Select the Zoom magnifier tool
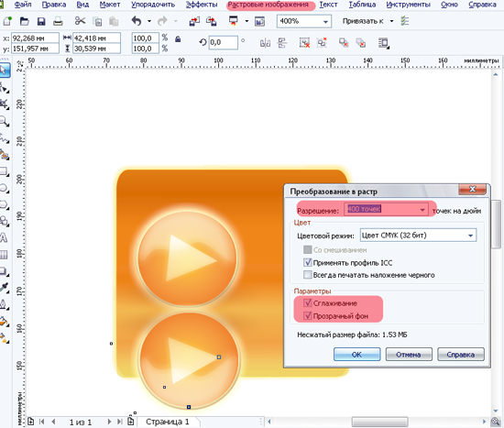The image size is (504, 428). [x=5, y=121]
